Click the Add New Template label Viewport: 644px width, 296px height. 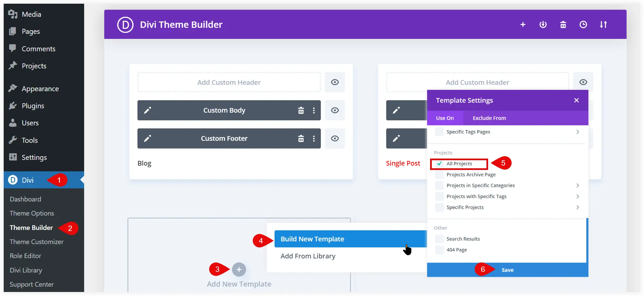(239, 284)
